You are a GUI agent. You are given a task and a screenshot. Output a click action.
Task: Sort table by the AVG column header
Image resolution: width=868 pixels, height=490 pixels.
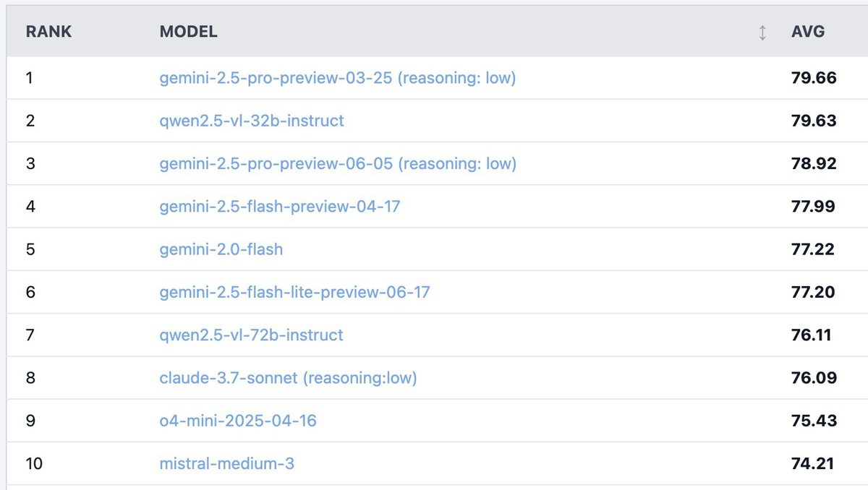click(x=807, y=32)
